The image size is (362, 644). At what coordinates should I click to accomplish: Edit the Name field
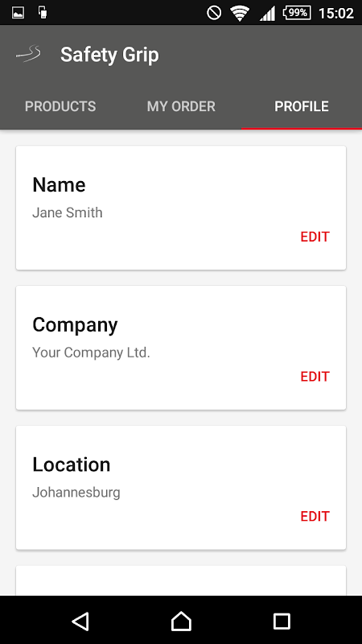(x=315, y=237)
